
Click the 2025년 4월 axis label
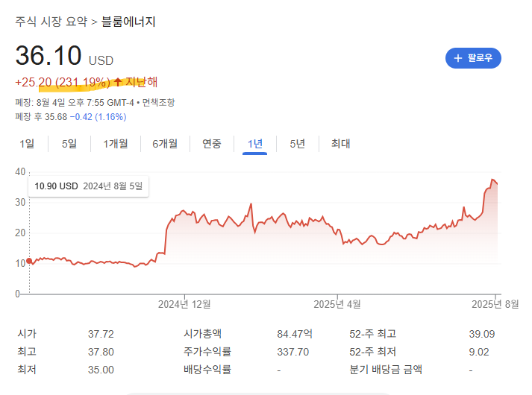pos(337,304)
